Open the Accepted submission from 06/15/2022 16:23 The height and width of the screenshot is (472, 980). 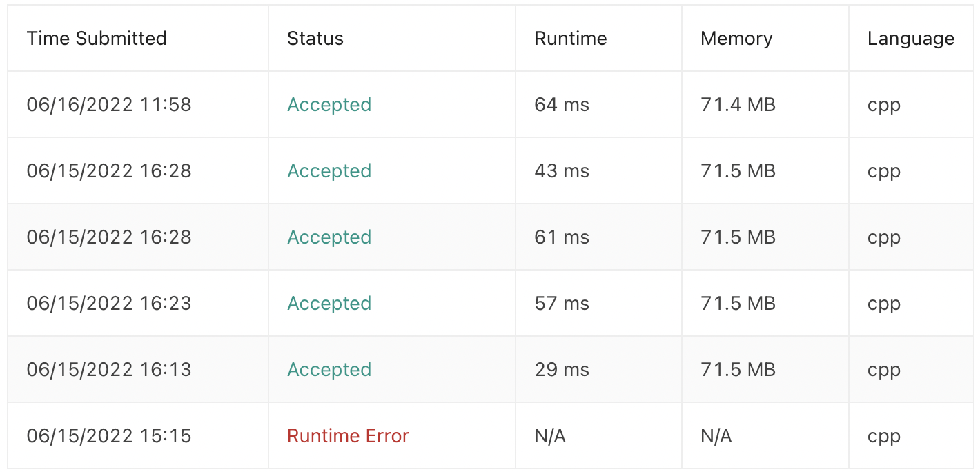click(329, 304)
